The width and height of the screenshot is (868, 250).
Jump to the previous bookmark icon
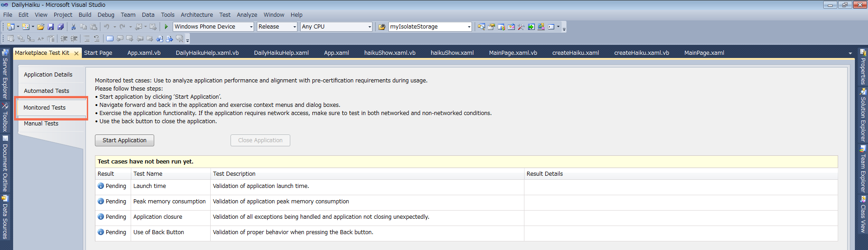120,38
